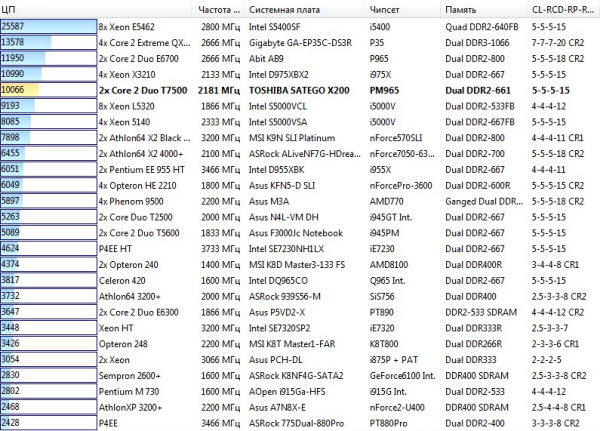The image size is (600, 431).
Task: Select the 2x Core 2 Duo E6700 entry
Action: (139, 59)
